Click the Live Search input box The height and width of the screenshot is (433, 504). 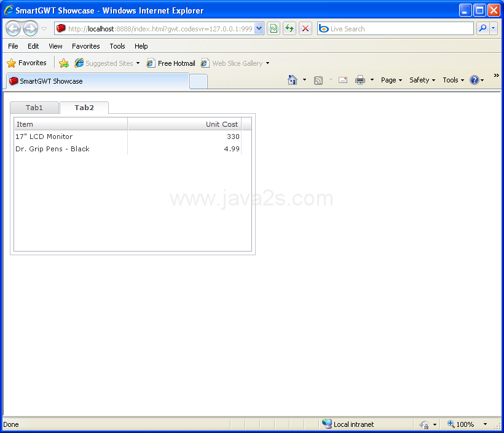click(395, 29)
